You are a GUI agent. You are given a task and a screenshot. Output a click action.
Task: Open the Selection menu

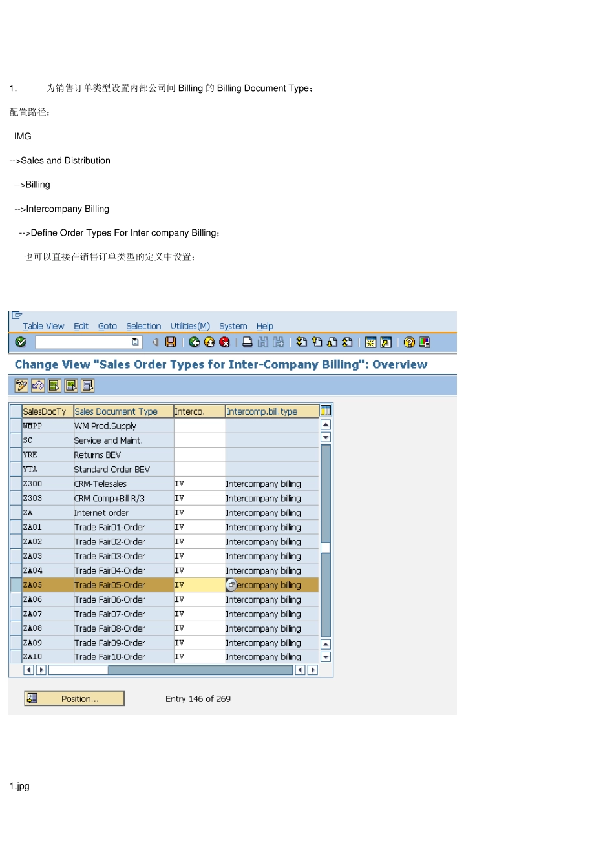(143, 326)
